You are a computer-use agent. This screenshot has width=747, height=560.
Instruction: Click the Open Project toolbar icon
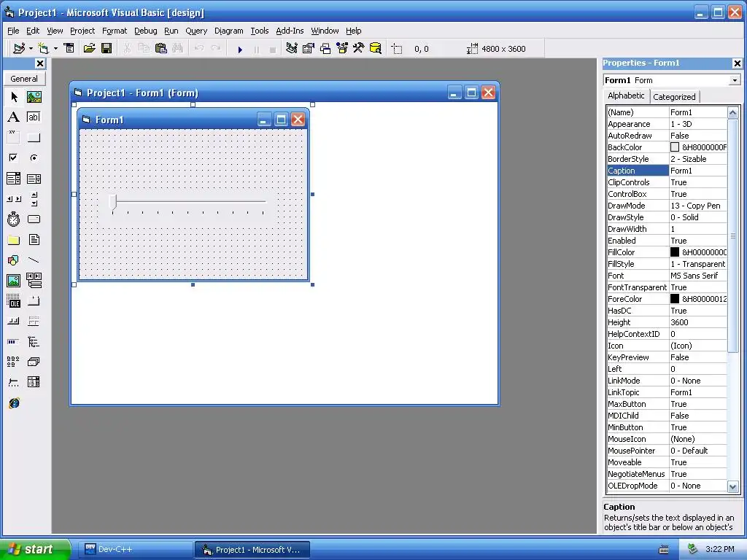coord(90,48)
